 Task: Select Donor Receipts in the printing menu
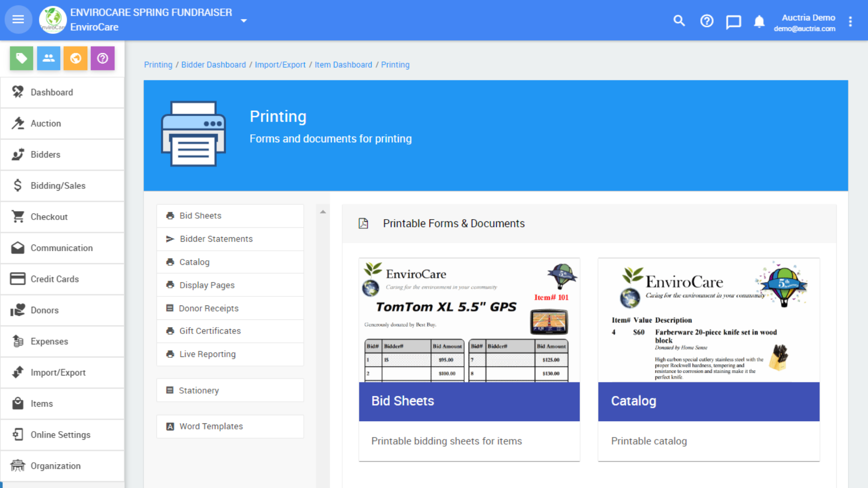[208, 308]
